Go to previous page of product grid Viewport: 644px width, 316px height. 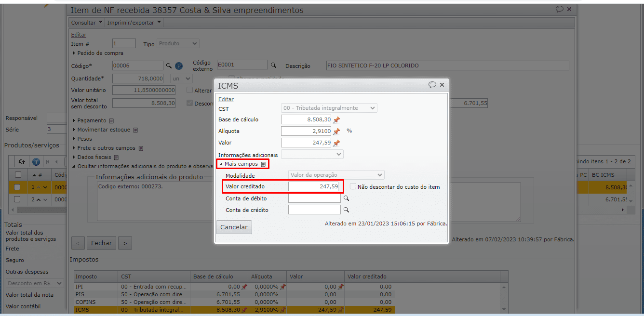57,162
